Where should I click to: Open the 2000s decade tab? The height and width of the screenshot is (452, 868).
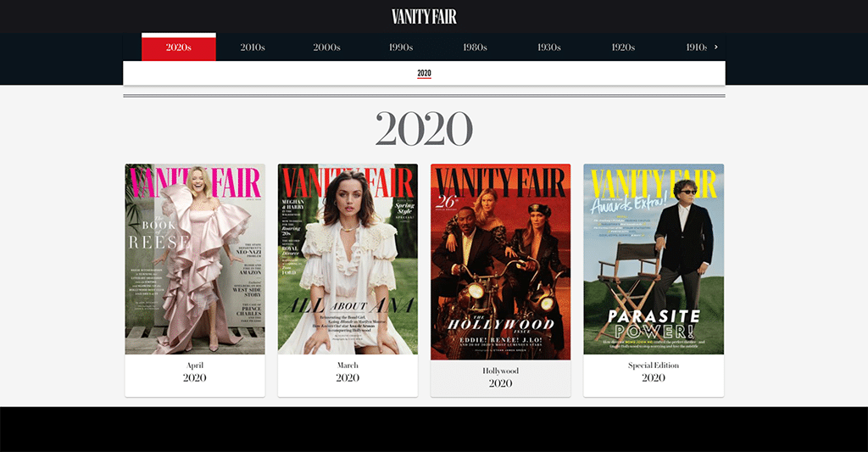coord(326,47)
